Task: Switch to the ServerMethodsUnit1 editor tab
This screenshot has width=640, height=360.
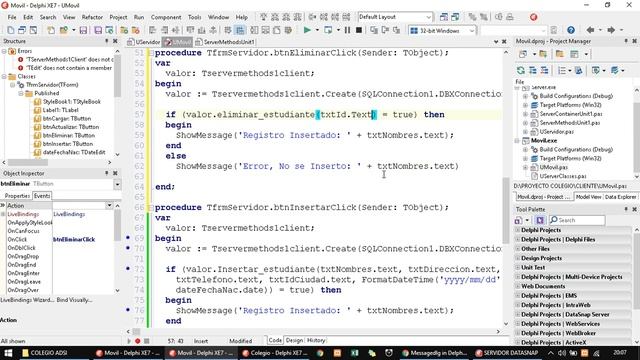Action: pos(225,42)
